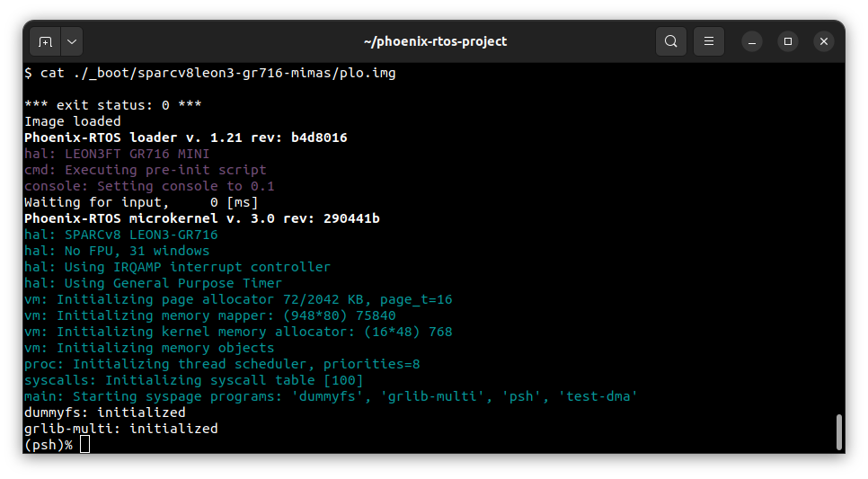The height and width of the screenshot is (479, 868).
Task: Click the 'Waiting for input' line
Action: point(141,202)
